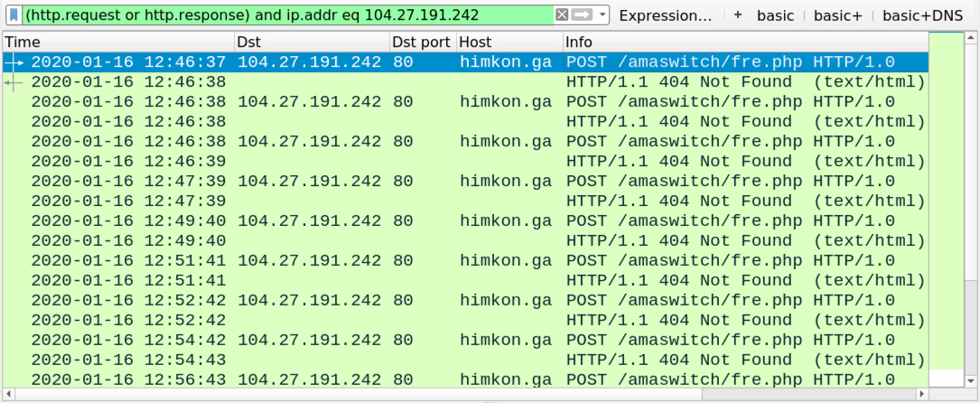
Task: Apply the basic+DNS filter button
Action: click(922, 15)
